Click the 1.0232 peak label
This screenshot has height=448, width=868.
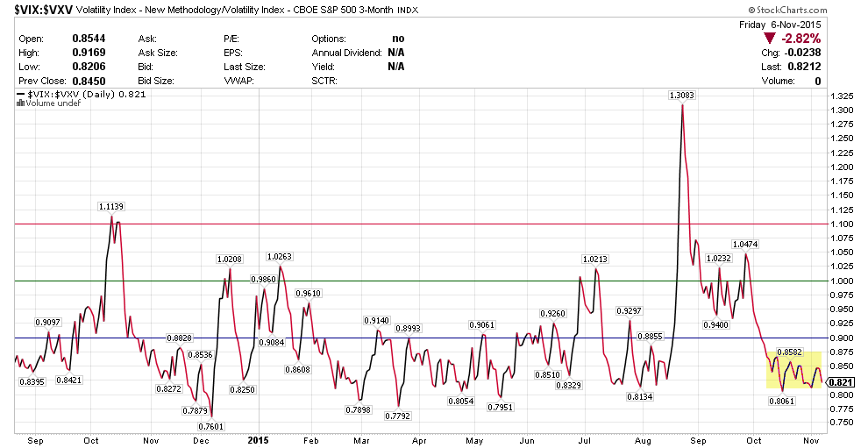pos(719,259)
